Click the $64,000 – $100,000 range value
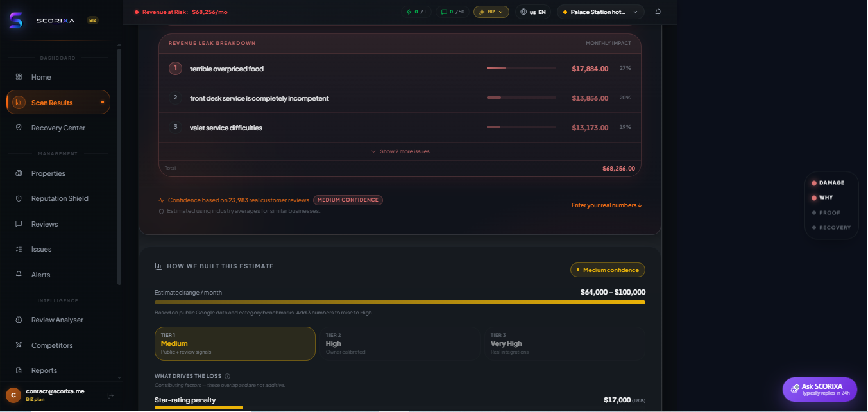Image resolution: width=868 pixels, height=412 pixels. pos(613,292)
